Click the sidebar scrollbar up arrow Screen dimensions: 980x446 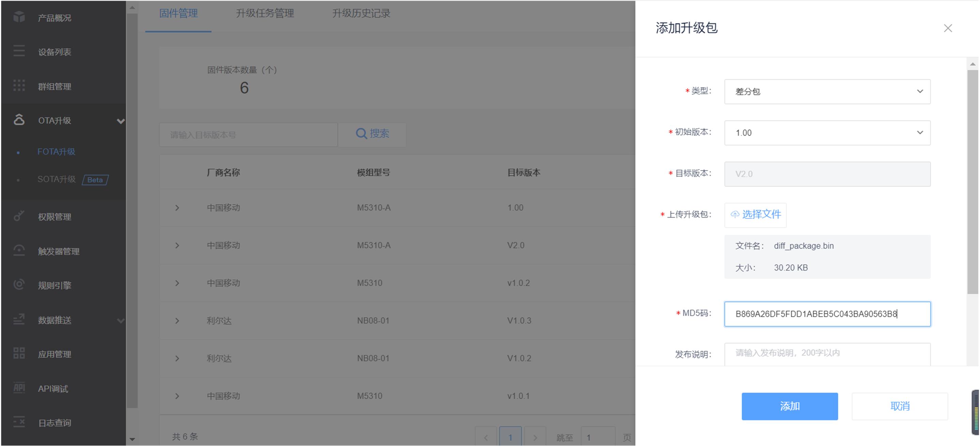click(x=132, y=7)
